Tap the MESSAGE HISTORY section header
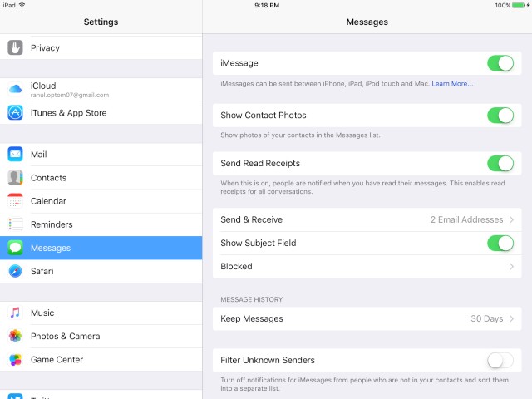Screen dimensions: 532x399 pos(251,299)
